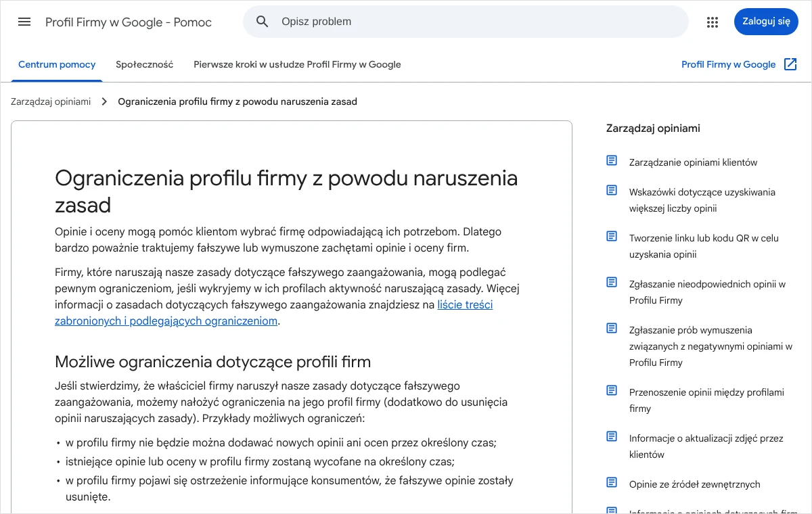Click article icon for Tworzenie linku lub kodu QR

click(x=612, y=237)
